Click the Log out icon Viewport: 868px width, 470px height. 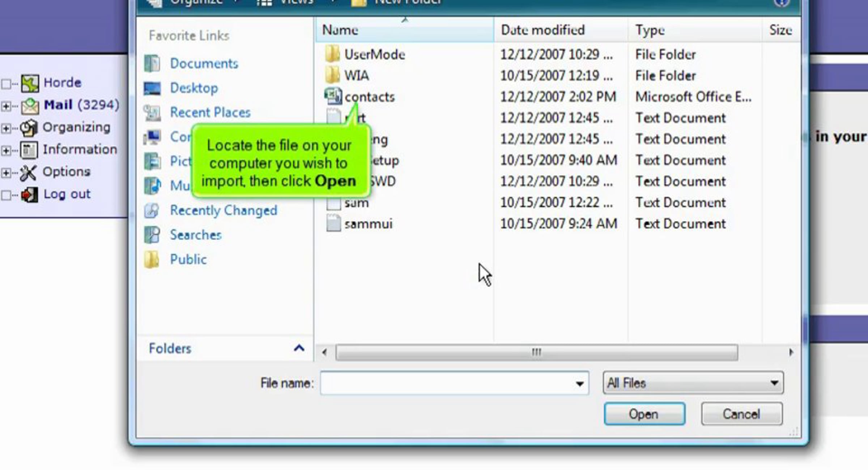(x=29, y=195)
